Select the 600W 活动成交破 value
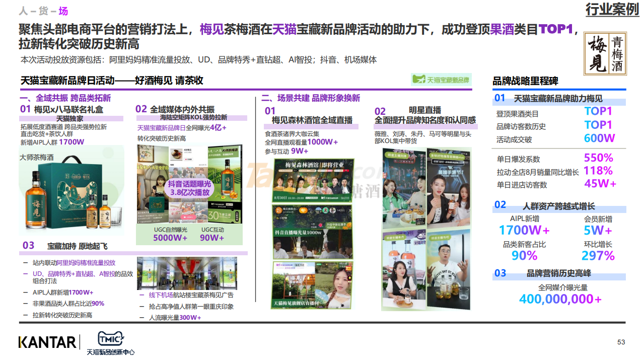This screenshot has height=361, width=644. point(600,138)
